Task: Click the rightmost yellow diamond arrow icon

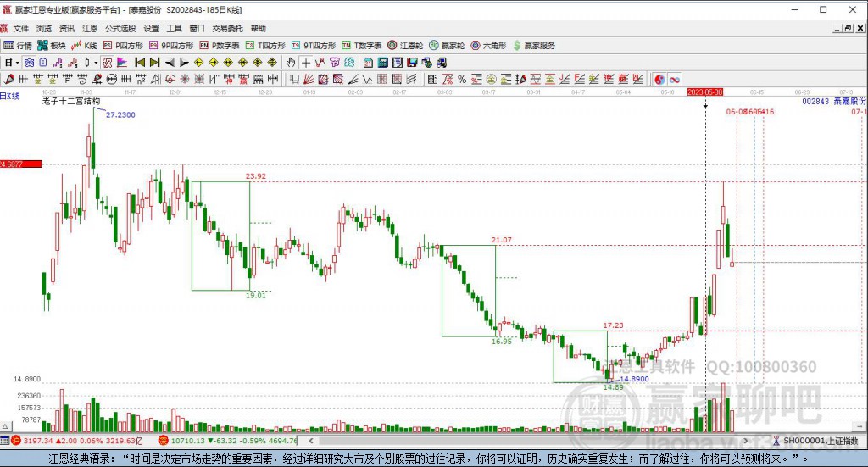Action: tap(272, 63)
